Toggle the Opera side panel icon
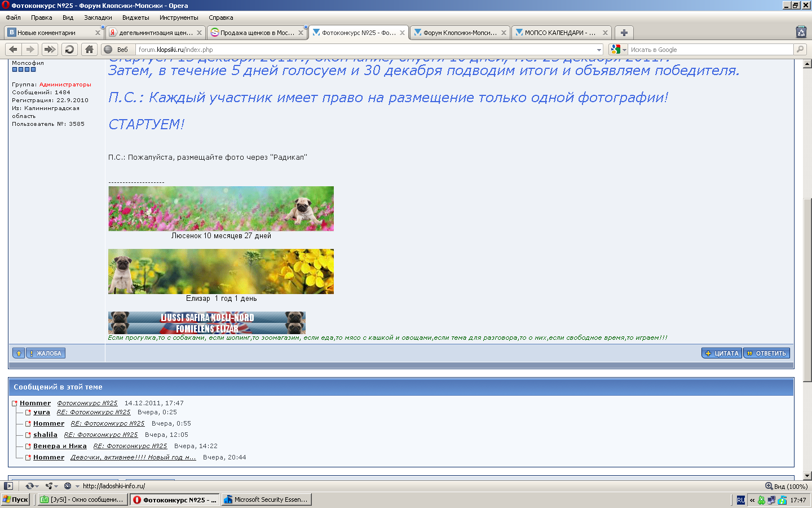 [x=8, y=486]
